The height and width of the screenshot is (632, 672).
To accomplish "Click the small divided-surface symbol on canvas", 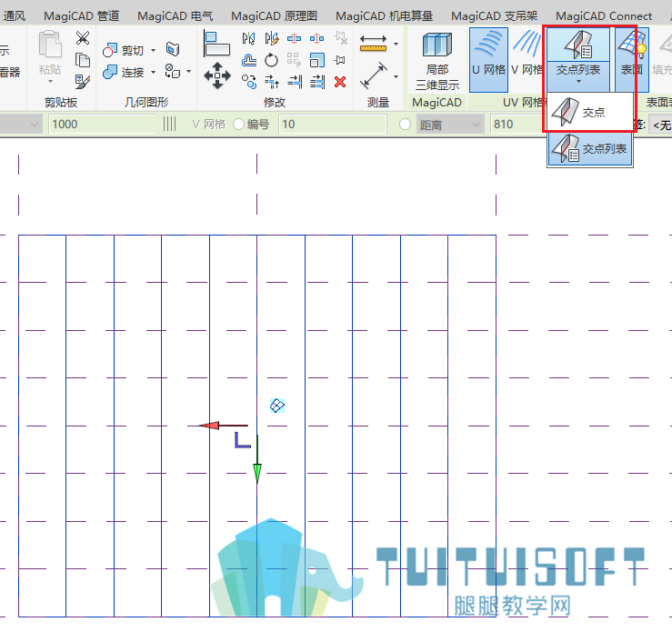I will 277,405.
